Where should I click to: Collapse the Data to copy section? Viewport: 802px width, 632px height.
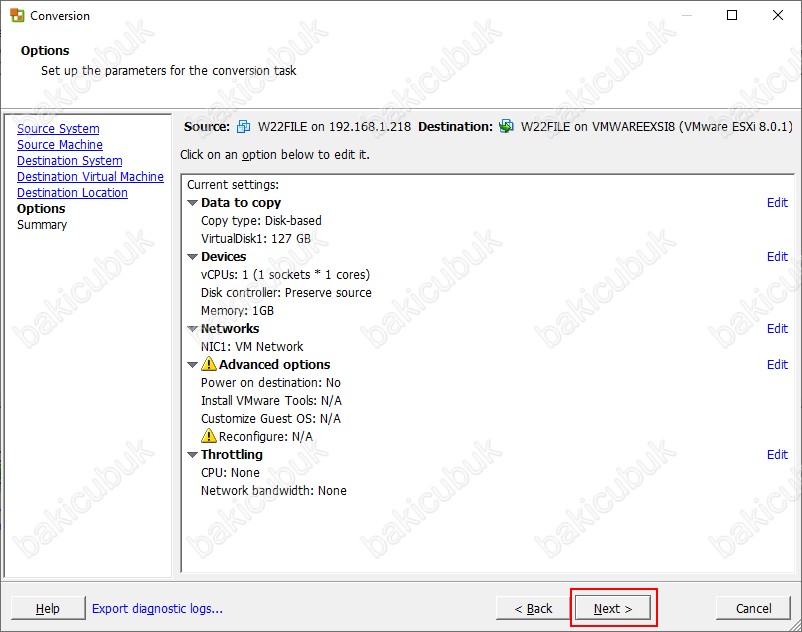pos(192,203)
